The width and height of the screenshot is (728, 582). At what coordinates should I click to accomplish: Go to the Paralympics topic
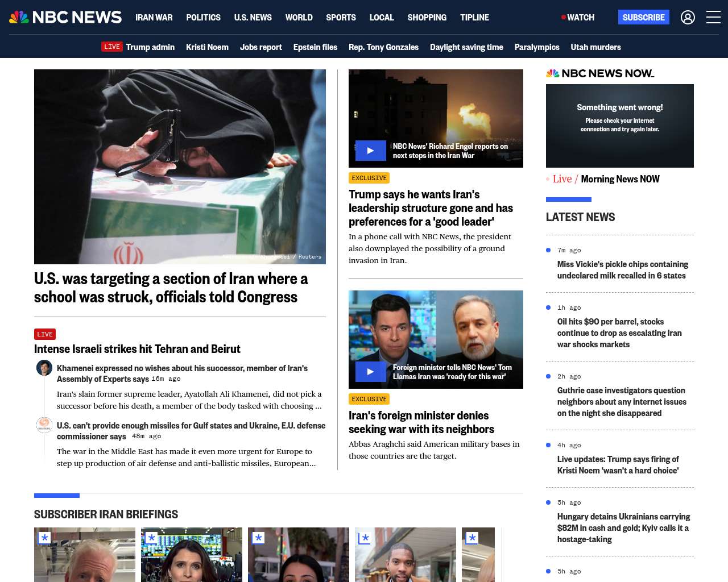537,47
